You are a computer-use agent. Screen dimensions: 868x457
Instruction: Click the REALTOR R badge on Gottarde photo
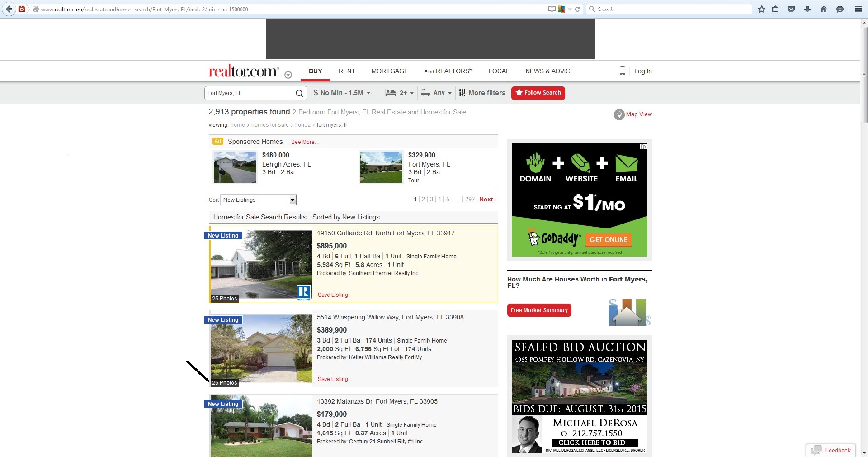pyautogui.click(x=304, y=293)
